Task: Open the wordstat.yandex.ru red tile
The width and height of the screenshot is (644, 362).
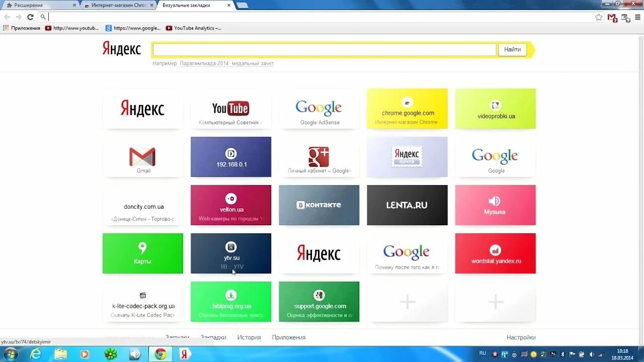Action: [496, 253]
